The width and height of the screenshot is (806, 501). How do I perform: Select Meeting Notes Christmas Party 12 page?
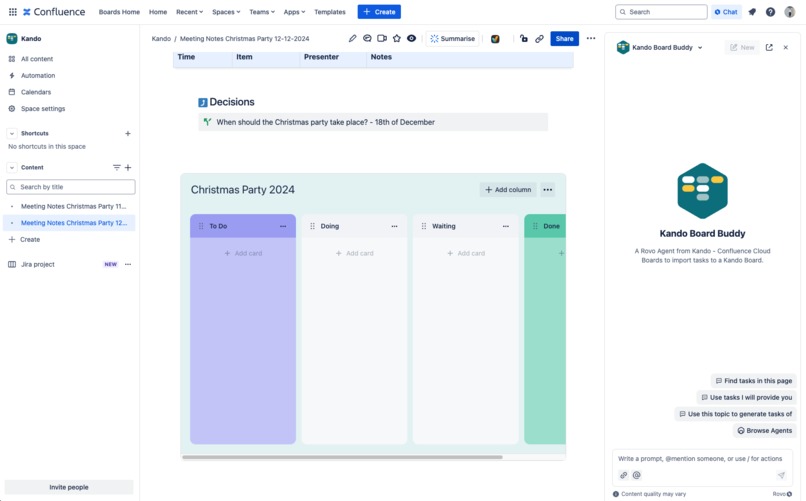point(73,223)
